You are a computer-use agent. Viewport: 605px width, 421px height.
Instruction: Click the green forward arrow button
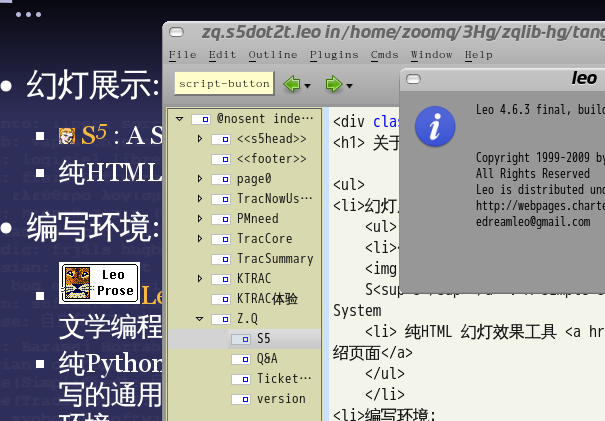[x=334, y=84]
